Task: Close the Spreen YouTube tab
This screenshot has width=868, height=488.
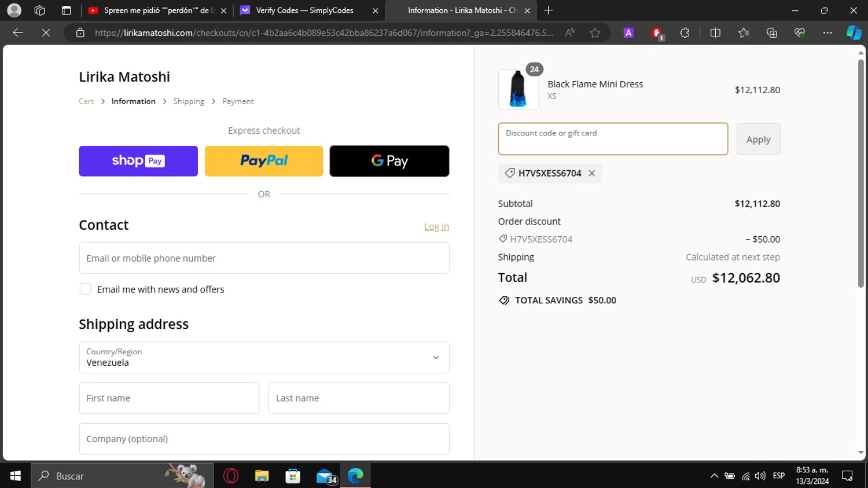Action: pos(223,10)
